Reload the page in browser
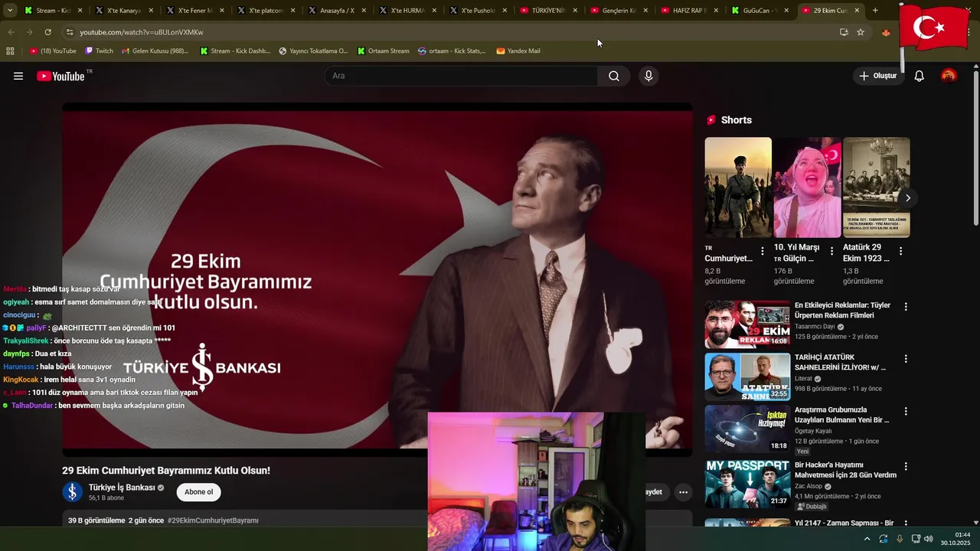 point(47,32)
